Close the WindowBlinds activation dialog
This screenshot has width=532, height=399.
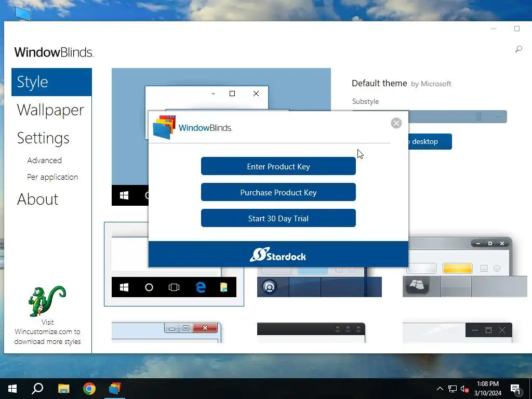click(396, 123)
